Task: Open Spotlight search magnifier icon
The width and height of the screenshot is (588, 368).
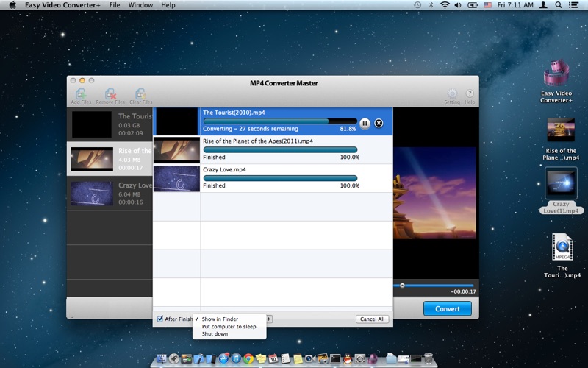Action: coord(559,5)
